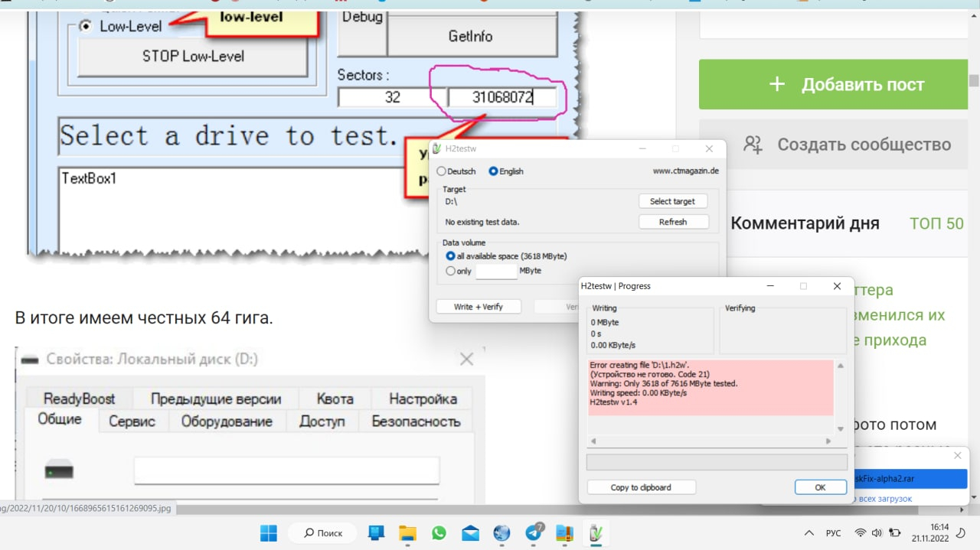Click the H2testw progress bar

click(717, 462)
